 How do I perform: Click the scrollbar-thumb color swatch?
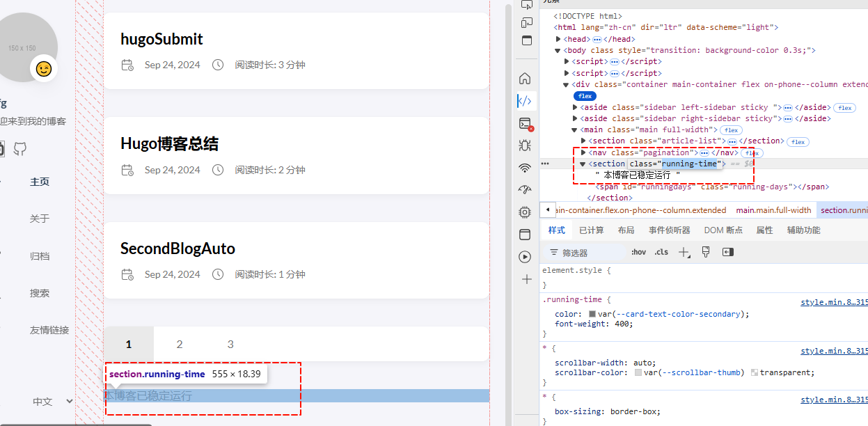[x=638, y=372]
